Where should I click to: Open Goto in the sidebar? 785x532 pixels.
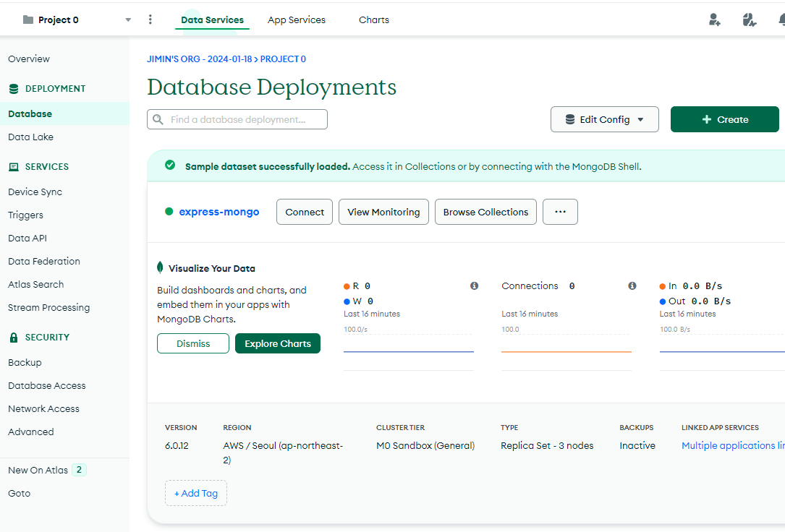click(x=19, y=493)
